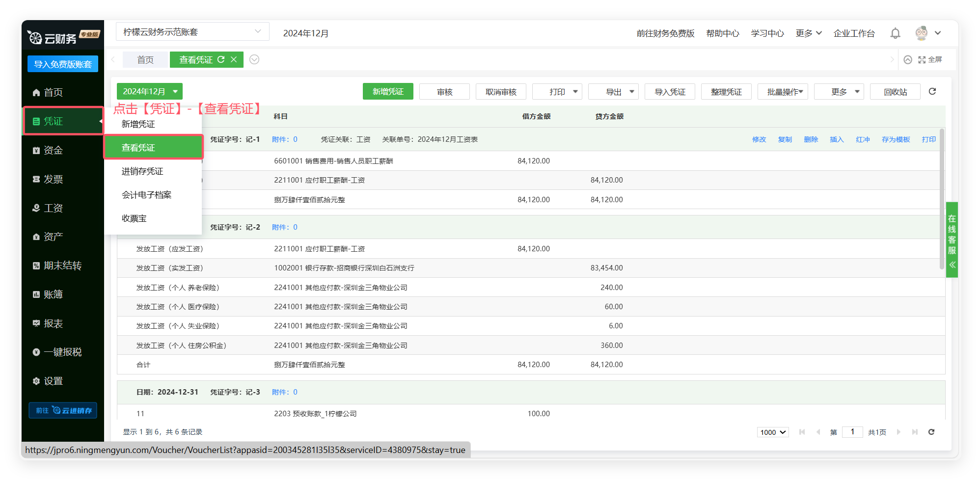The image size is (980, 479).
Task: Click the toolbar refresh icon beside 回收站
Action: click(932, 91)
